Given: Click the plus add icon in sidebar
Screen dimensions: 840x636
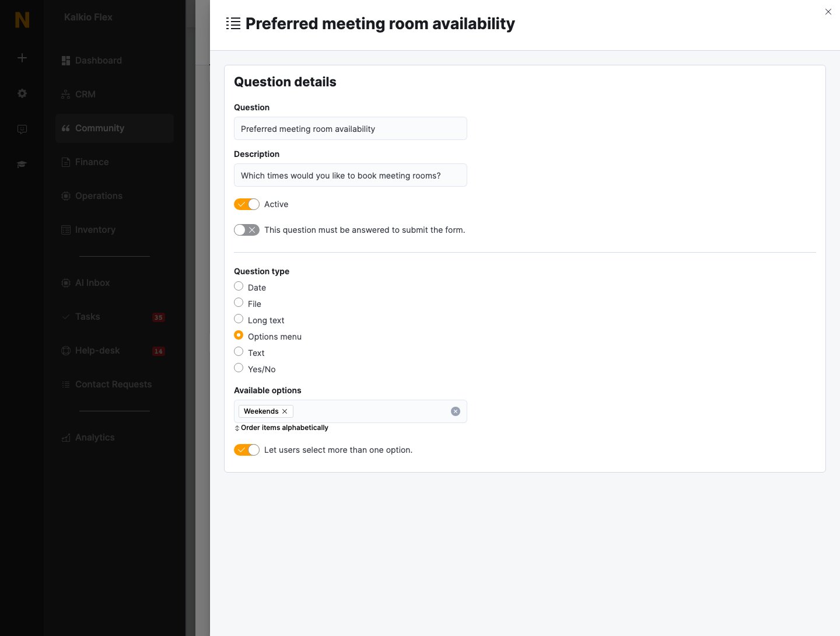Looking at the screenshot, I should click(22, 58).
